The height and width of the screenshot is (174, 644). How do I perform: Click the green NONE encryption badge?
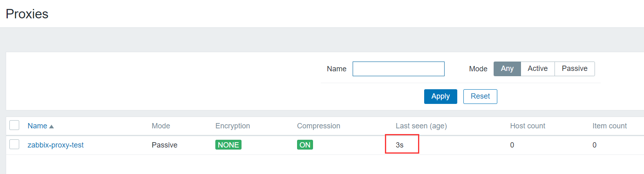[228, 145]
